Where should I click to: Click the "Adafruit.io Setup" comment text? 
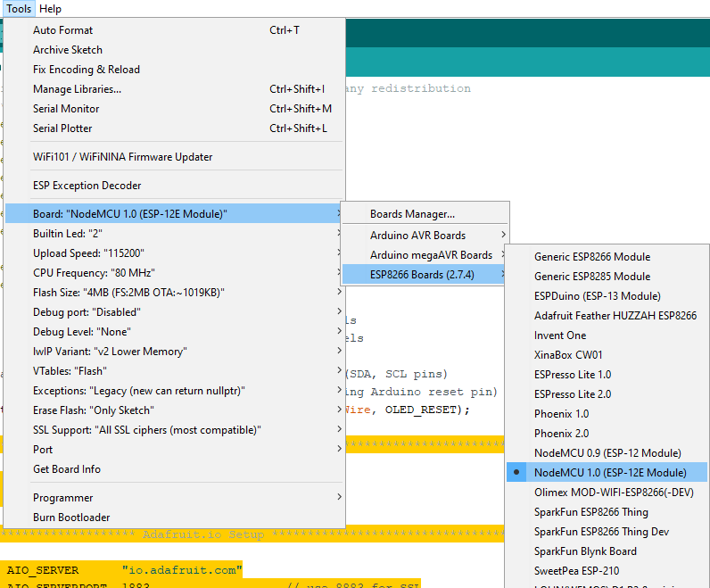point(203,534)
